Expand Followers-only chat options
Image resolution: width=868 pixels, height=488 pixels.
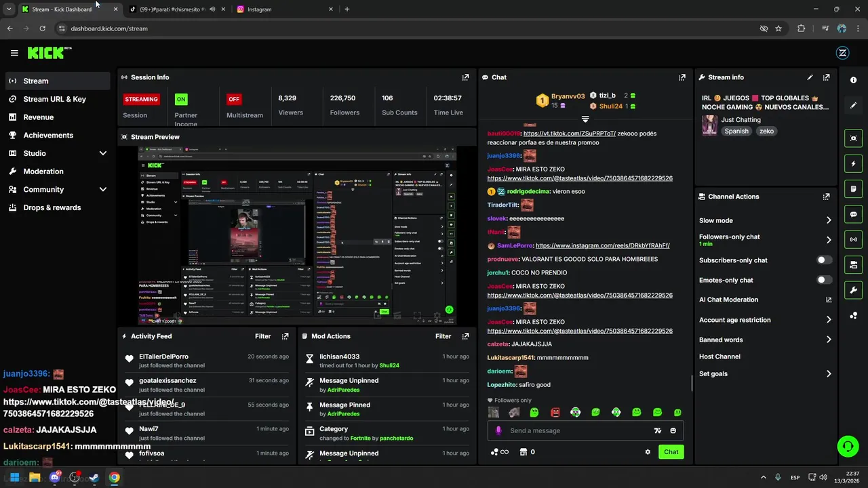[x=829, y=240]
